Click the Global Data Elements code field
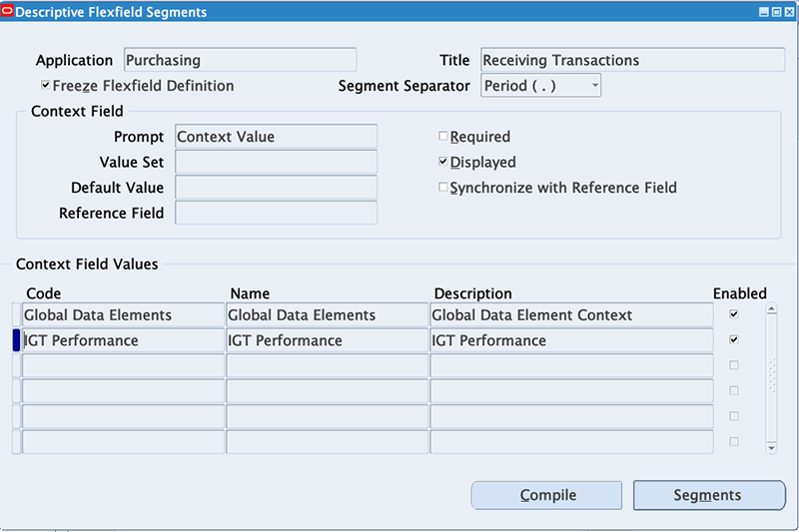Viewport: 799px width, 532px height. click(123, 315)
